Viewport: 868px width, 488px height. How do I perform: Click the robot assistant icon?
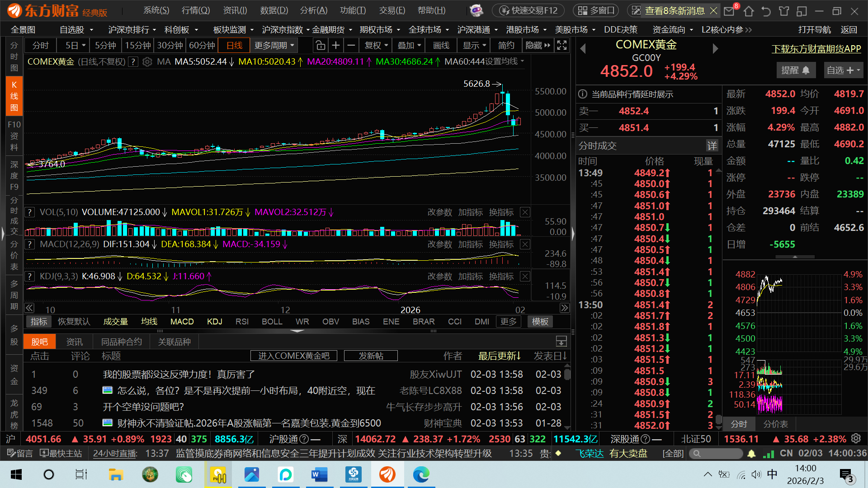(476, 10)
